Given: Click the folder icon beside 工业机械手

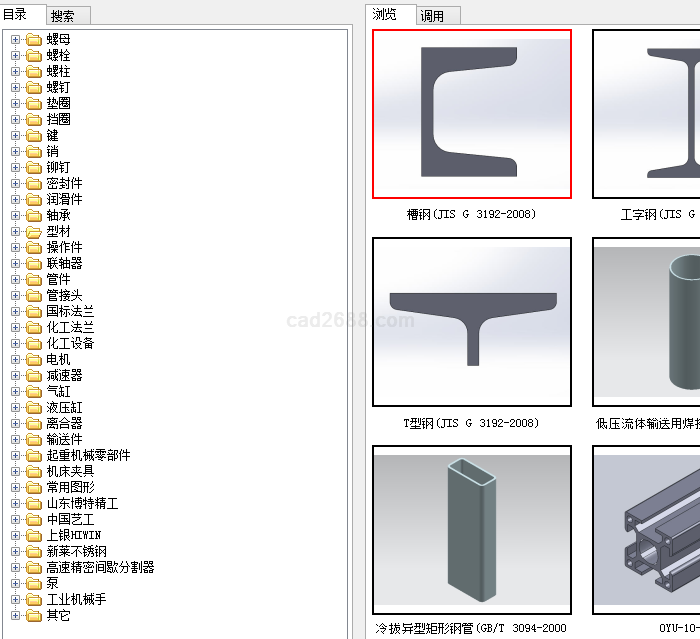Looking at the screenshot, I should (x=33, y=599).
